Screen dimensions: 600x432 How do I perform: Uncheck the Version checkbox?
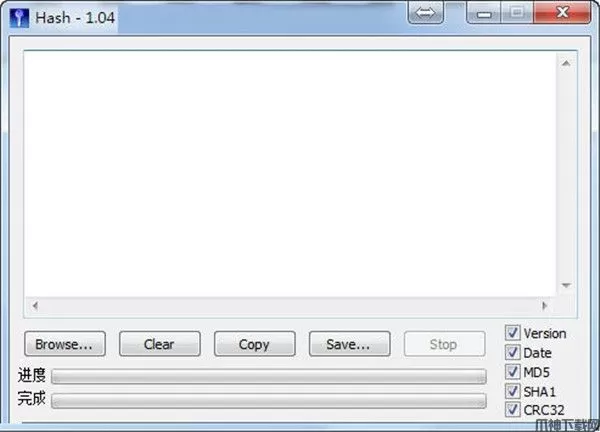(512, 333)
